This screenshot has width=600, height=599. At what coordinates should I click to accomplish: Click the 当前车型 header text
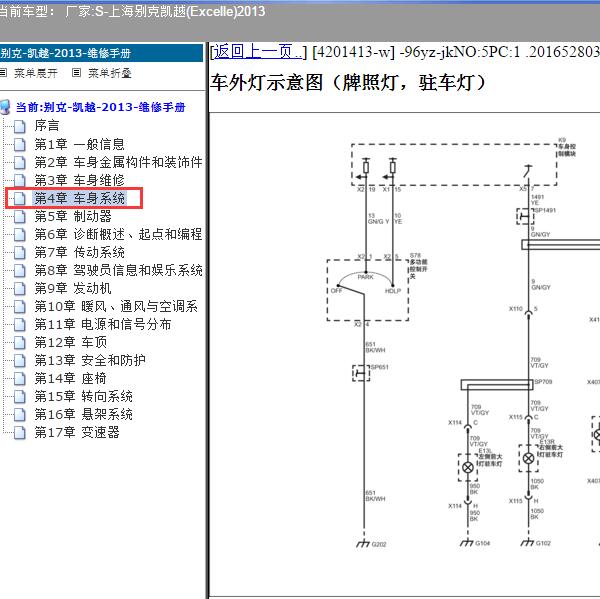pos(132,11)
